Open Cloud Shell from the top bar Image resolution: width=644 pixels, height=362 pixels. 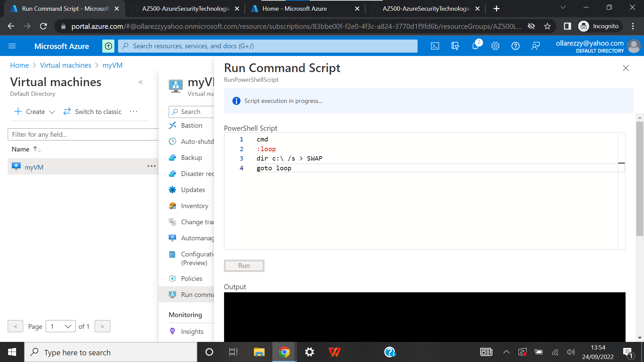pos(435,46)
